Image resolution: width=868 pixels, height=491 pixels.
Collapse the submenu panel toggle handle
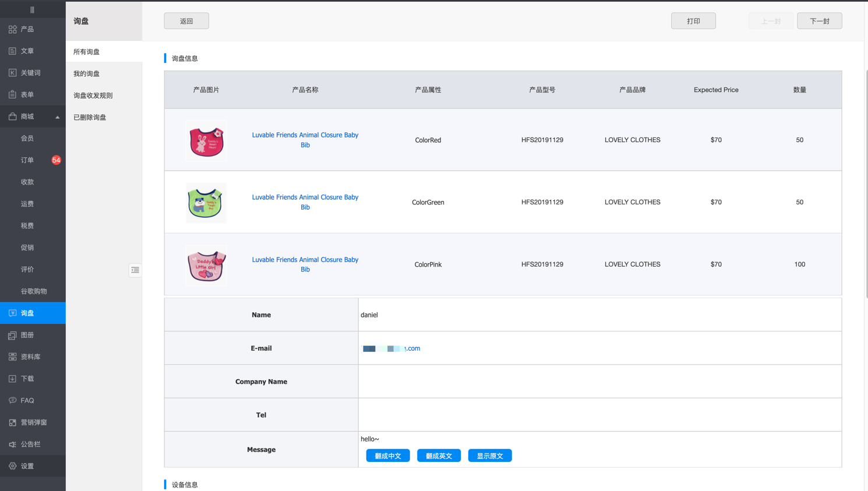point(135,270)
